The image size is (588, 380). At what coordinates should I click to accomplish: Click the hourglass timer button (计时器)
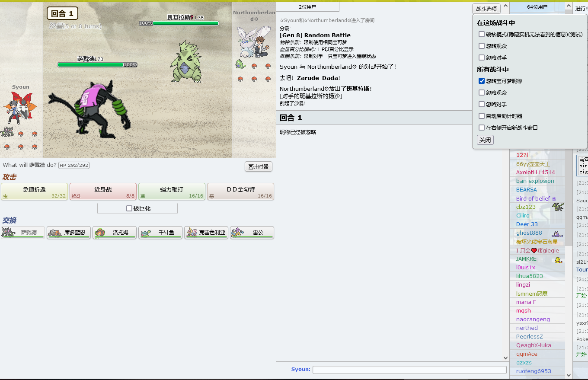point(259,167)
